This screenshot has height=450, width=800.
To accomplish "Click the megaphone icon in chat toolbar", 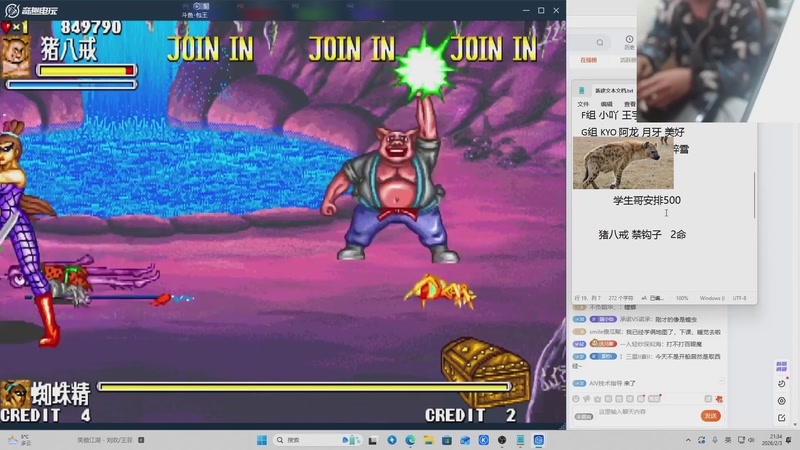I will pos(587,398).
